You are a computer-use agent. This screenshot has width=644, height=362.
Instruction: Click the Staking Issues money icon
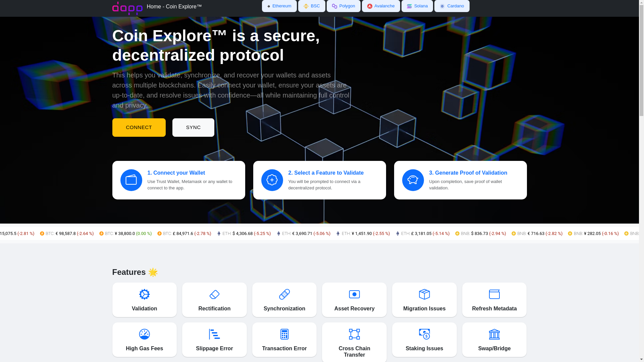click(x=424, y=334)
